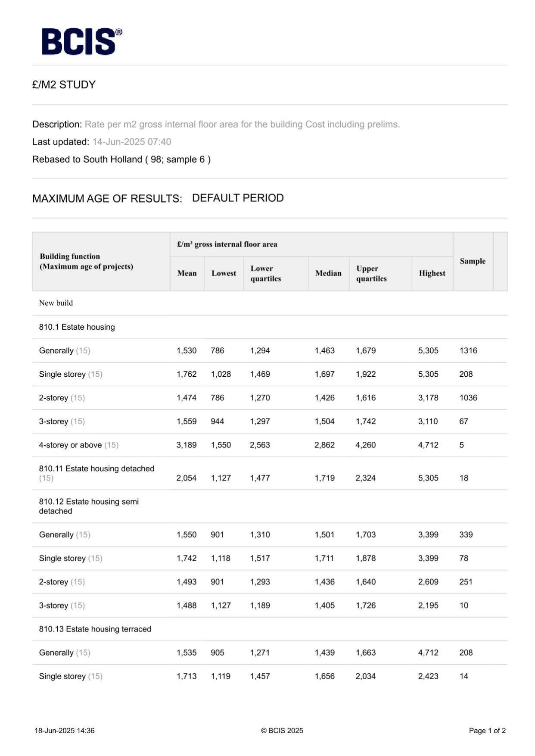Viewport: 535px width, 756px height.
Task: Click the Mean column header
Action: 187,273
